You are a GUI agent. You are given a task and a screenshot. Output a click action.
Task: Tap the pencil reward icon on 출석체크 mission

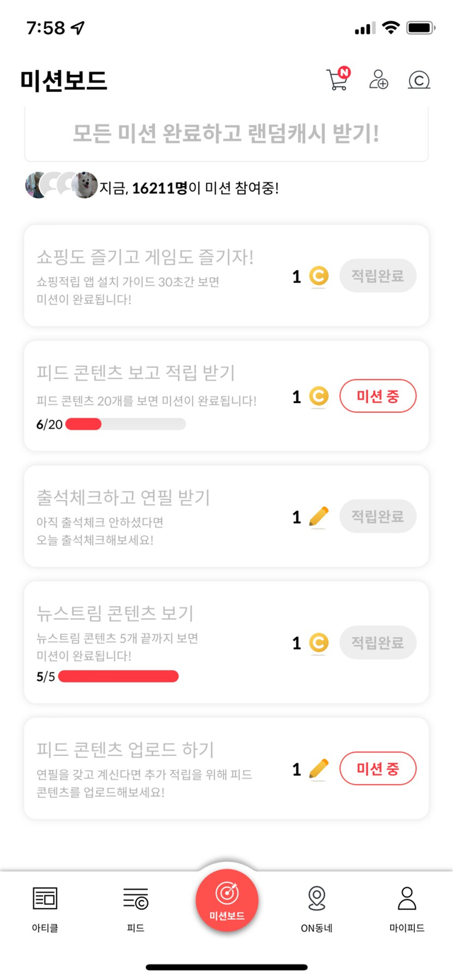tap(319, 517)
